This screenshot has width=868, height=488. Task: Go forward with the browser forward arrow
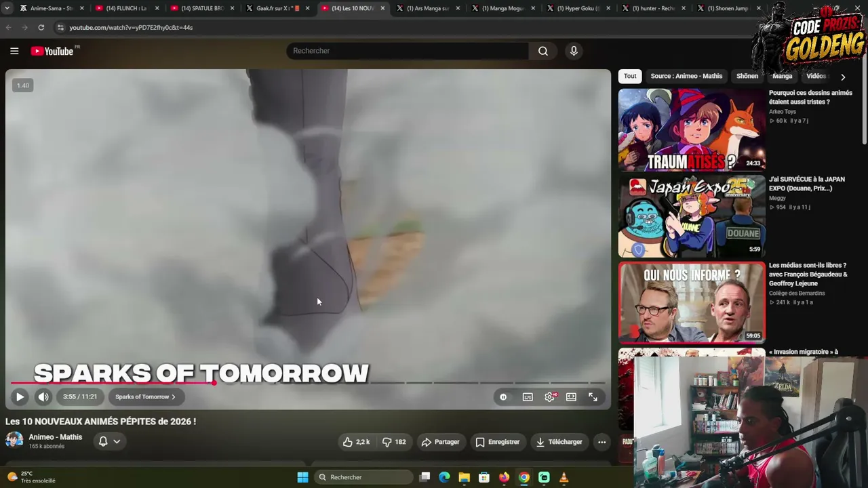pos(24,28)
